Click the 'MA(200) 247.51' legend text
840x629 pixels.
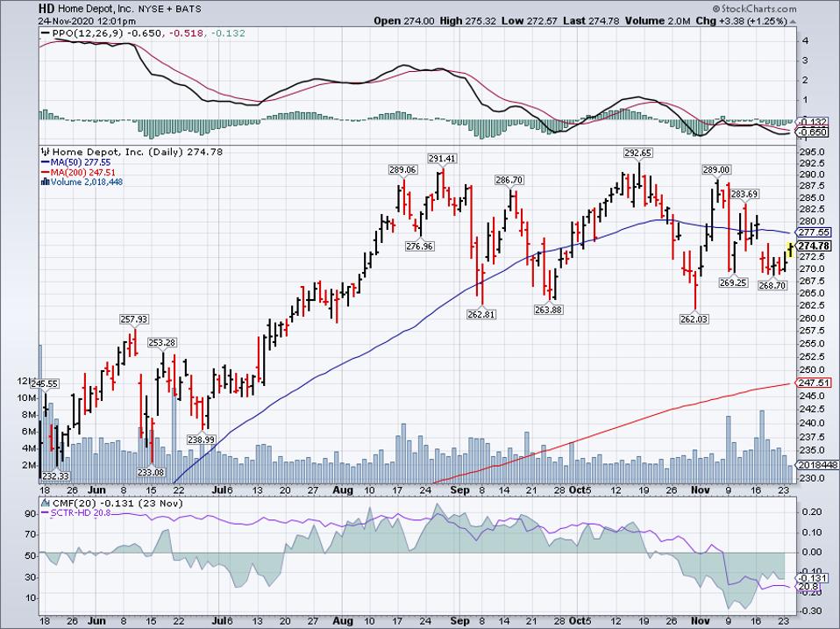point(82,173)
